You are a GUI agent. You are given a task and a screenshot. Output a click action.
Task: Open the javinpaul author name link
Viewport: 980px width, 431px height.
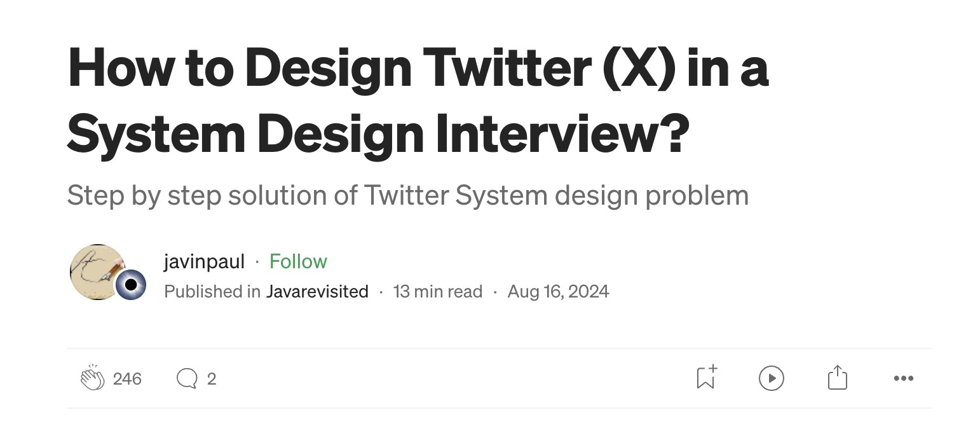click(204, 261)
